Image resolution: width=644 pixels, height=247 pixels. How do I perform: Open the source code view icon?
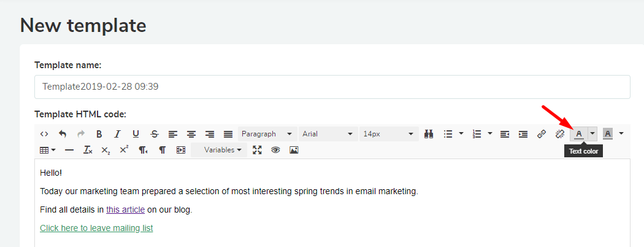pos(44,134)
